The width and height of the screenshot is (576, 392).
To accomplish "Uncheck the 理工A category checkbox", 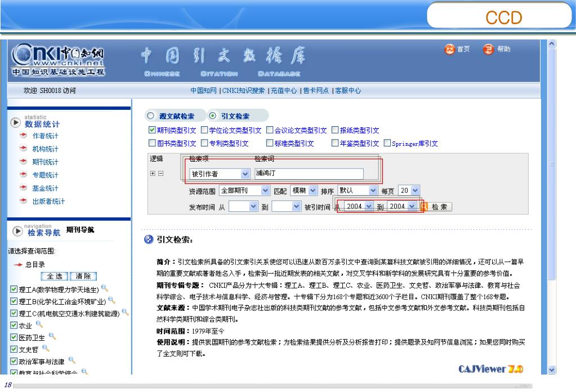I will tap(14, 289).
